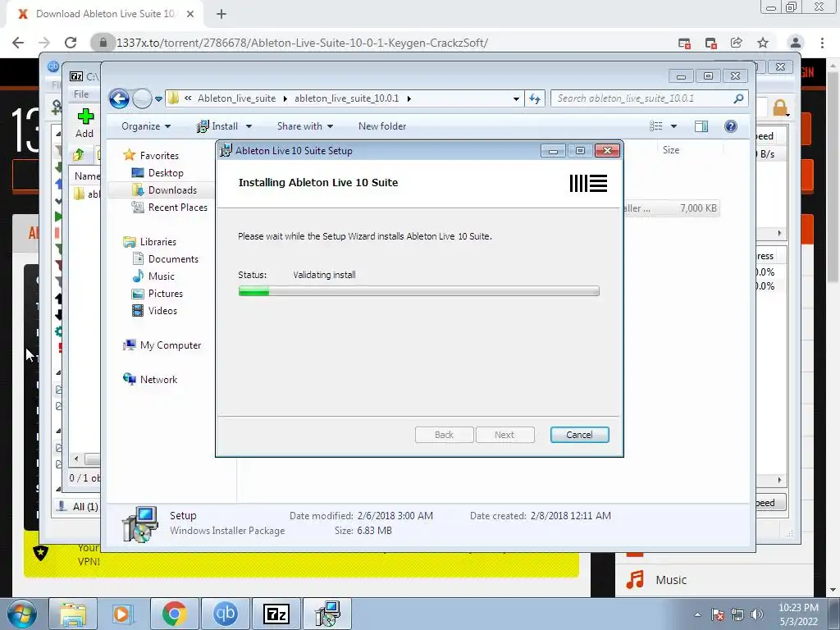Show hidden tray icons arrow
This screenshot has width=840, height=630.
[697, 614]
